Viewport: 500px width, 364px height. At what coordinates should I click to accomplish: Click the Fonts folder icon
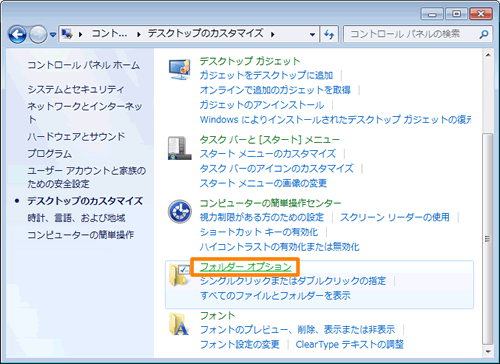[179, 324]
